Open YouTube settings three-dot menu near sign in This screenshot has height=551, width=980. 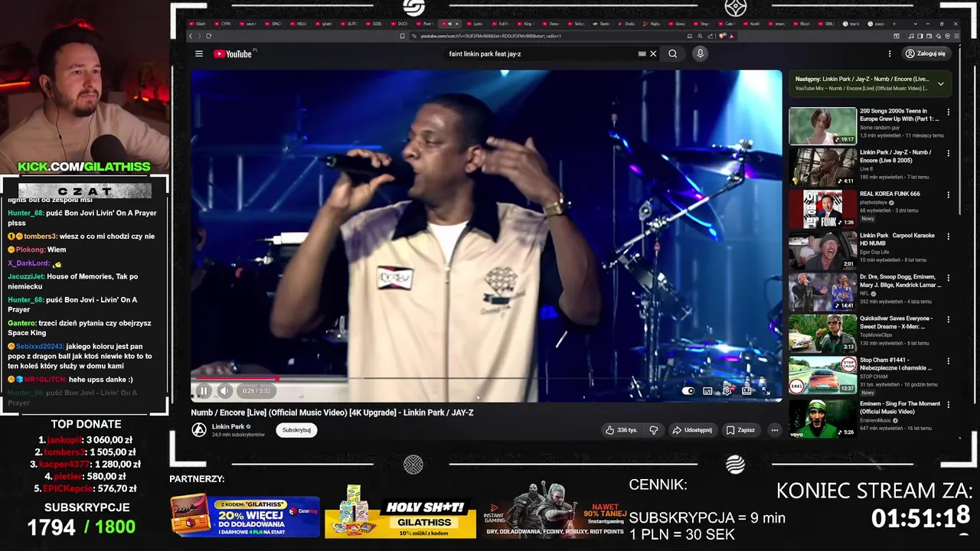(x=890, y=54)
